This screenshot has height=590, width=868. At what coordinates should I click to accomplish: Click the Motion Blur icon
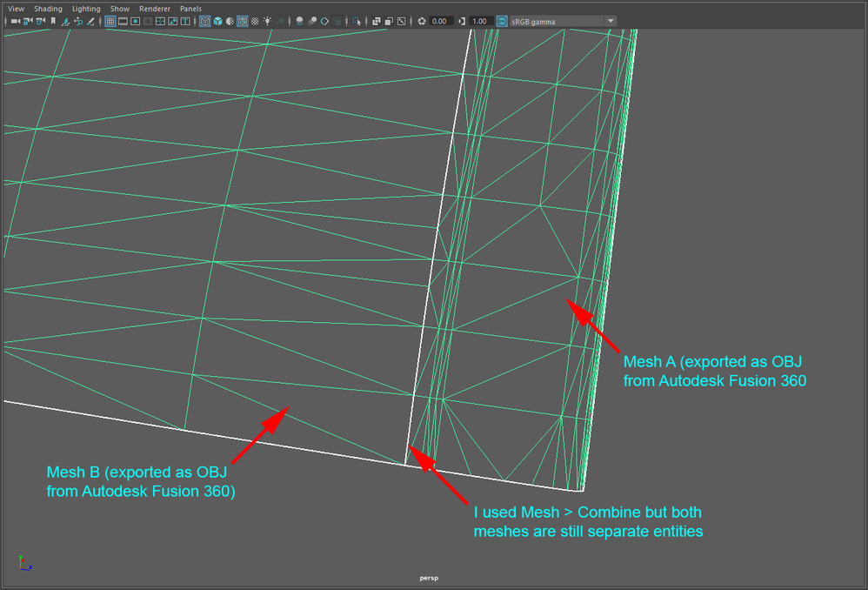(312, 21)
